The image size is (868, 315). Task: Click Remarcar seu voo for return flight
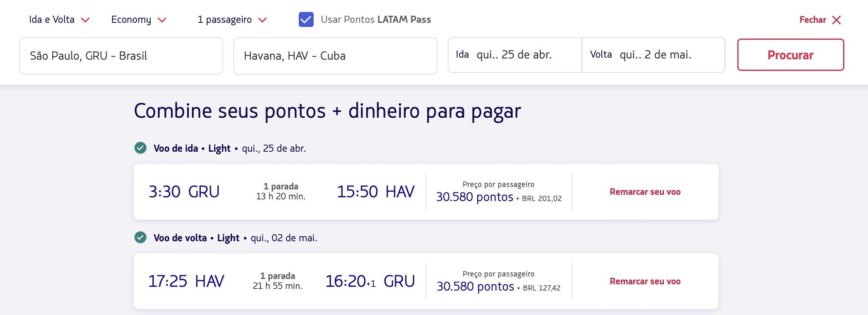pos(645,281)
